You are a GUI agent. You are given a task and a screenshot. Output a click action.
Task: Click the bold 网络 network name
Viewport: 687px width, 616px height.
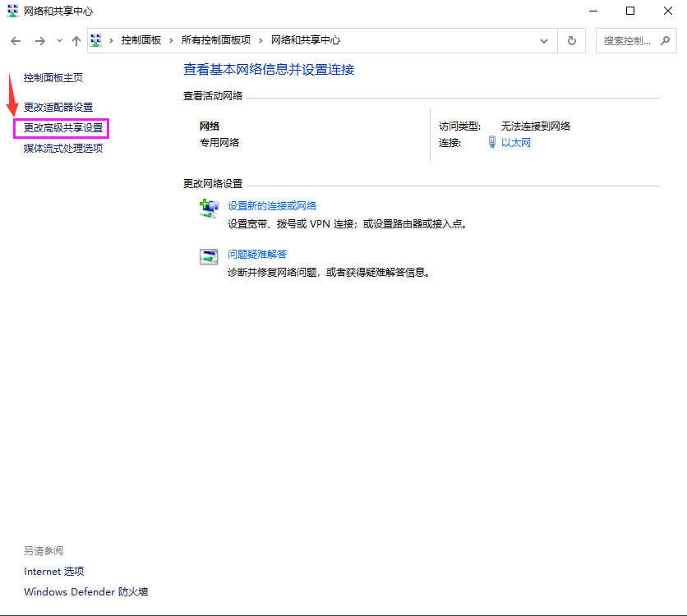(x=210, y=126)
